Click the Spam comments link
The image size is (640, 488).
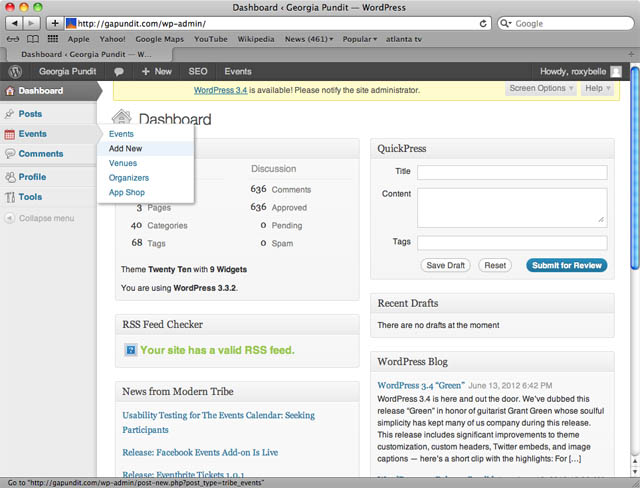tap(282, 244)
